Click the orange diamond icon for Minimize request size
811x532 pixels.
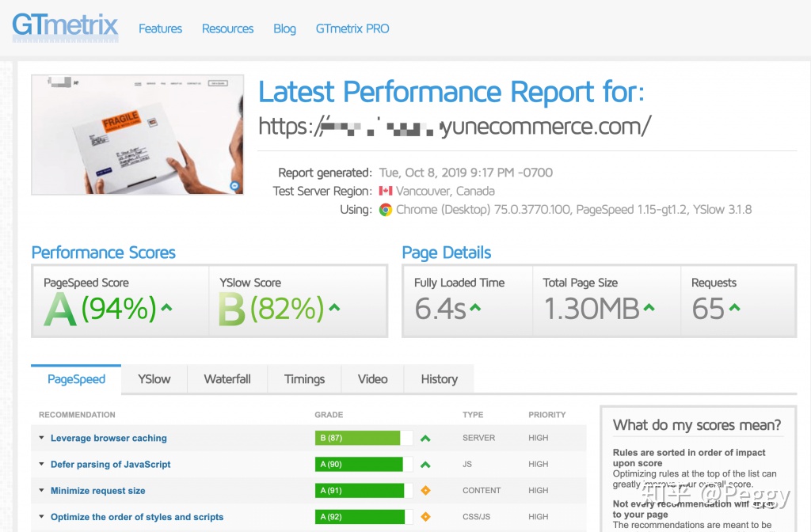(x=425, y=491)
